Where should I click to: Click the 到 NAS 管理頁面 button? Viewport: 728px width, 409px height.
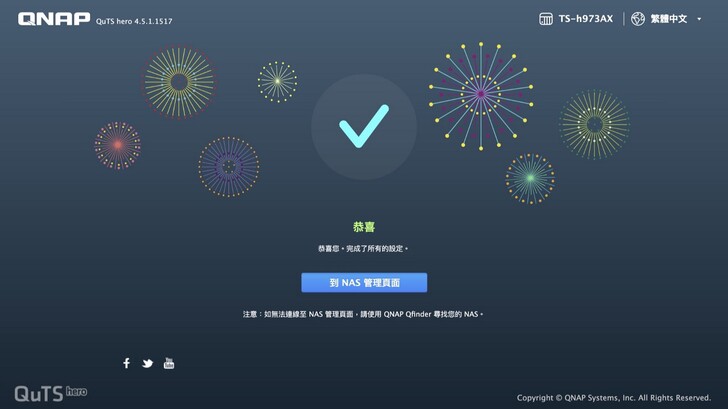tap(364, 283)
